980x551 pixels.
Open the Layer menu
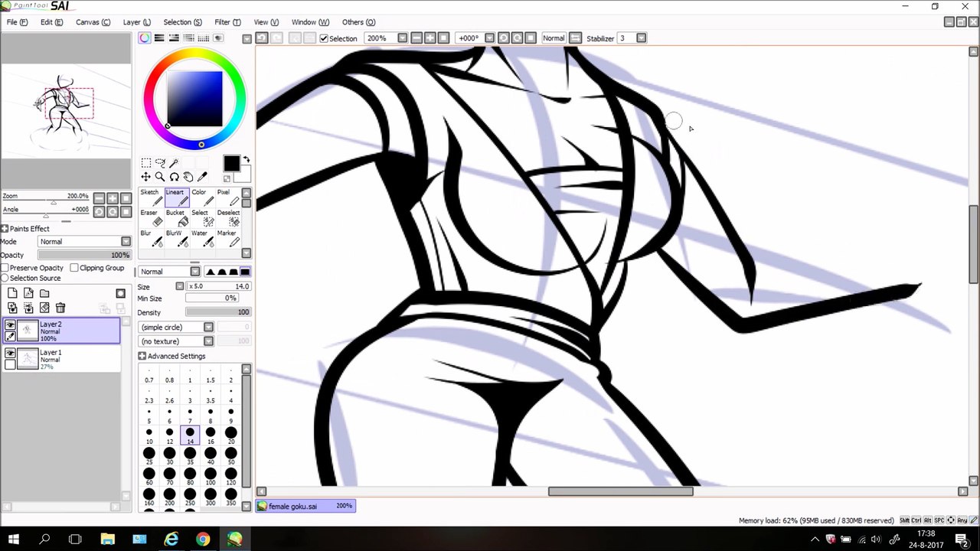137,22
